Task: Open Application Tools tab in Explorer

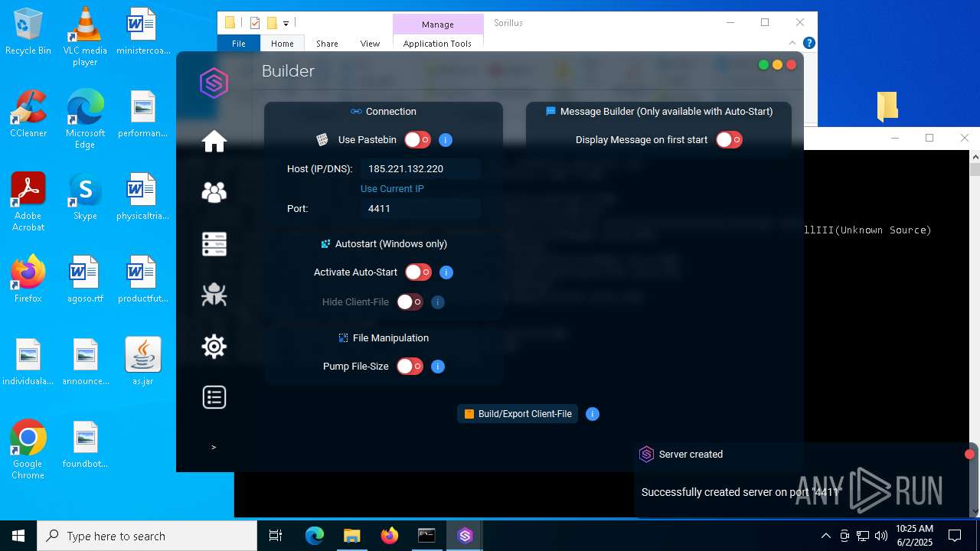Action: pyautogui.click(x=437, y=44)
